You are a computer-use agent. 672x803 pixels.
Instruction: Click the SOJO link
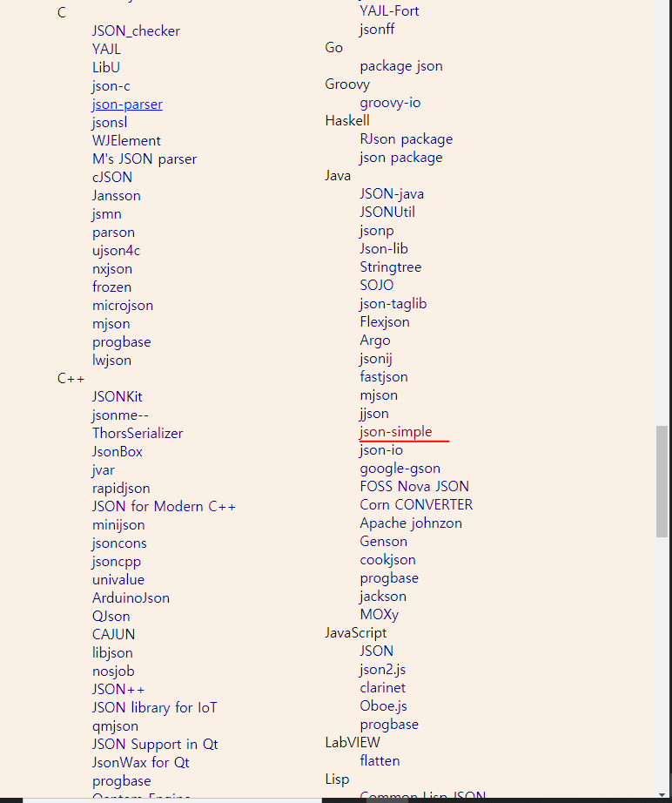point(377,286)
